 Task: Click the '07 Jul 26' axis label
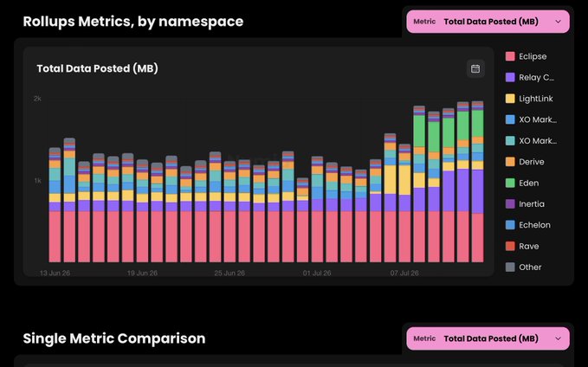tap(404, 273)
